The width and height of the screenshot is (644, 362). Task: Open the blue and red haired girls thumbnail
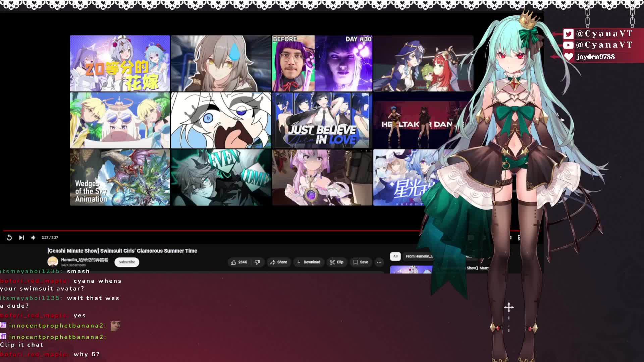tap(423, 63)
